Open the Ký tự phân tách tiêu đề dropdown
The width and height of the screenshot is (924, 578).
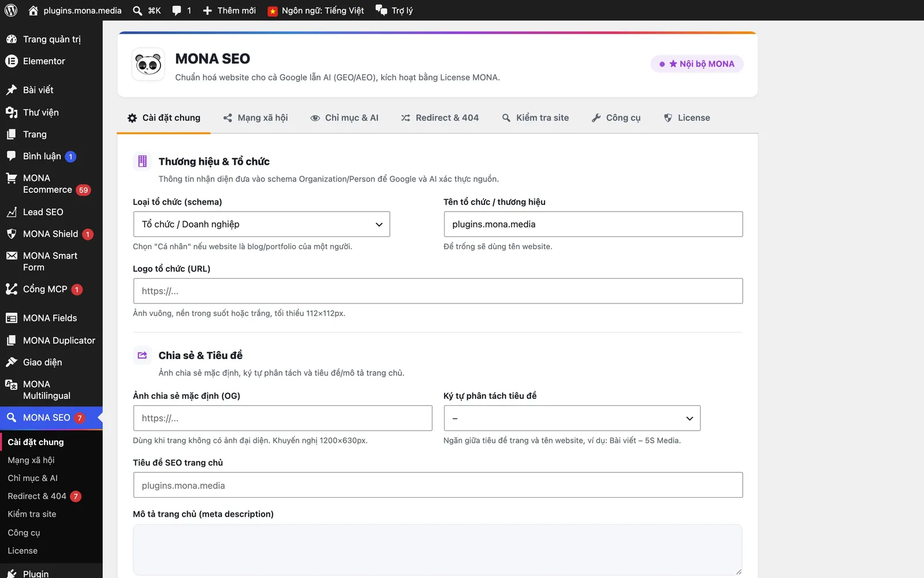[x=572, y=418]
